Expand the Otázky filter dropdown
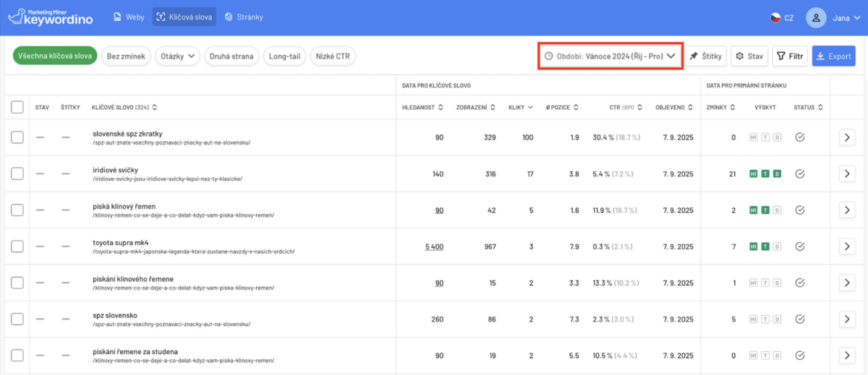 [x=177, y=56]
